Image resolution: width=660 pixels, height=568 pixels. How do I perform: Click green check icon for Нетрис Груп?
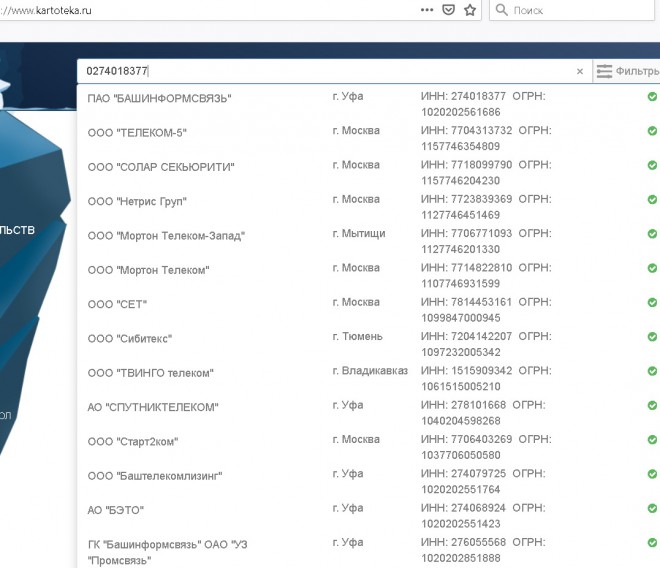[652, 200]
